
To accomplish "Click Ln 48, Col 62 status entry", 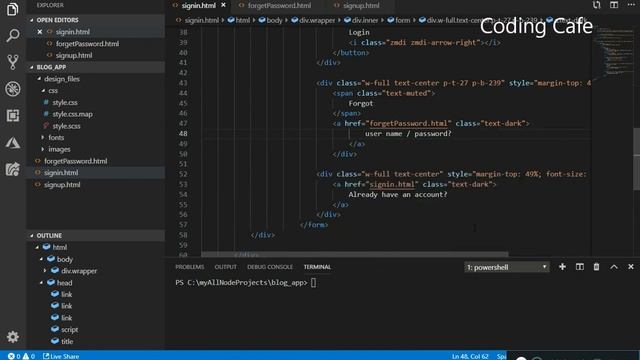I will (x=470, y=356).
